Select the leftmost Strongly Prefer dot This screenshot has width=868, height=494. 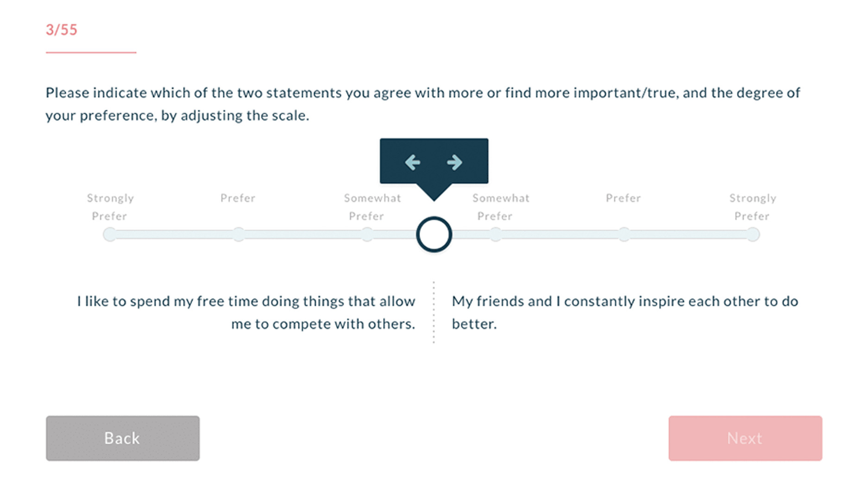coord(110,234)
